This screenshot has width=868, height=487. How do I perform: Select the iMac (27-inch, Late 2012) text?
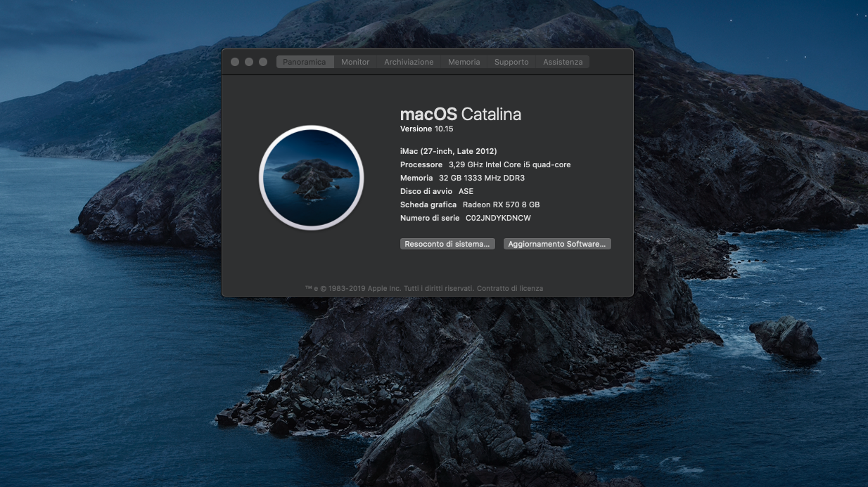point(449,151)
